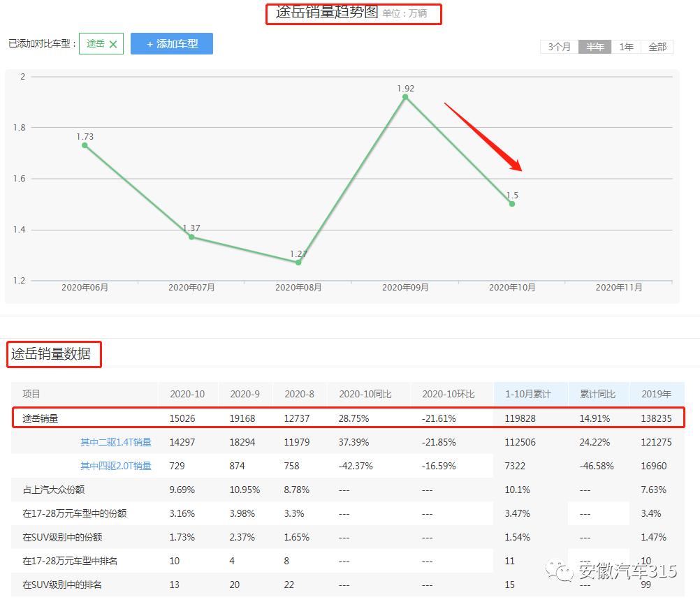The height and width of the screenshot is (602, 700).
Task: Select the 半年 time range tab
Action: 595,47
